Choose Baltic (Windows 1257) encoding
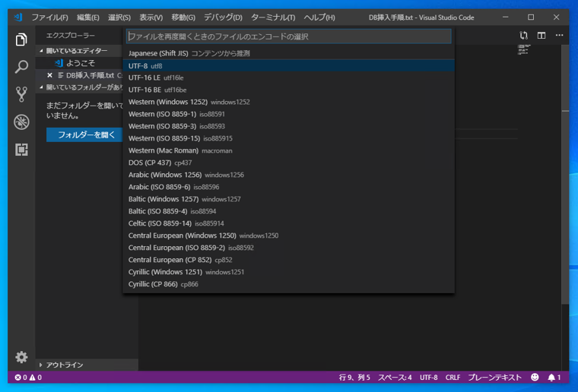The width and height of the screenshot is (578, 392). pyautogui.click(x=289, y=199)
